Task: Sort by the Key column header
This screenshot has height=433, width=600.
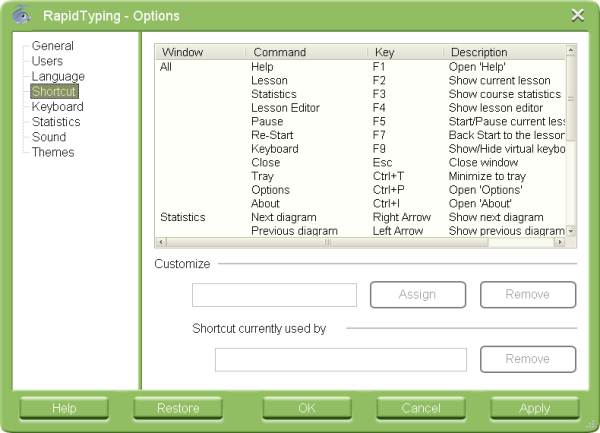Action: point(405,52)
